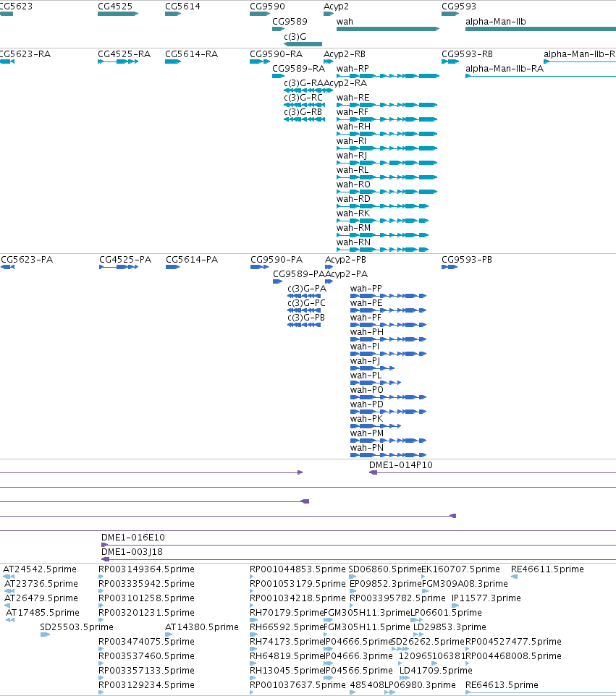The width and height of the screenshot is (616, 696).
Task: Select the RP004527477.5prime EST label
Action: (x=513, y=642)
